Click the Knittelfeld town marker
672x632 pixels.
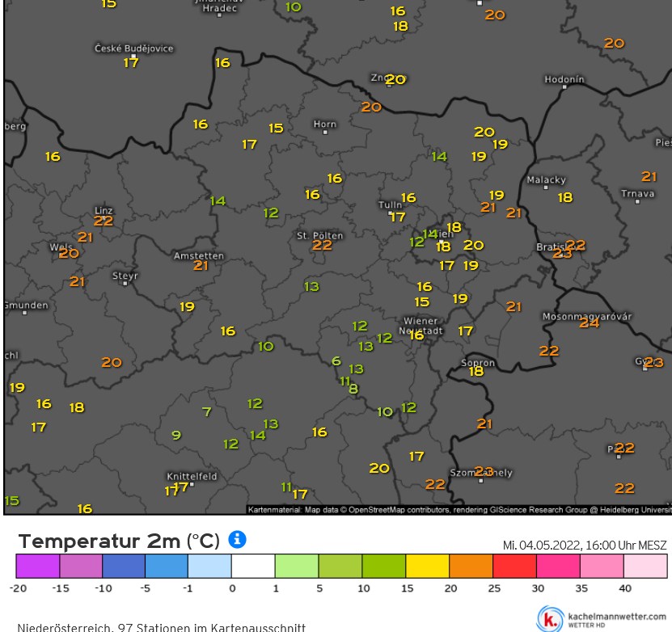tap(191, 485)
